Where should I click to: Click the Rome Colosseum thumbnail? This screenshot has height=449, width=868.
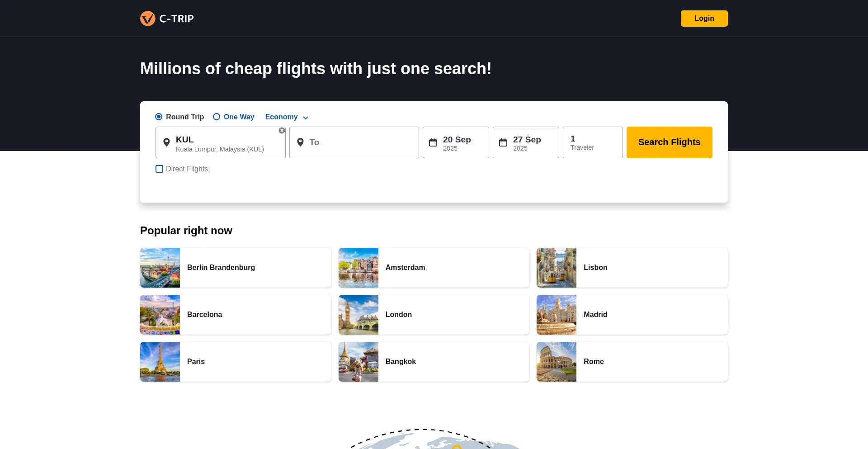click(557, 362)
